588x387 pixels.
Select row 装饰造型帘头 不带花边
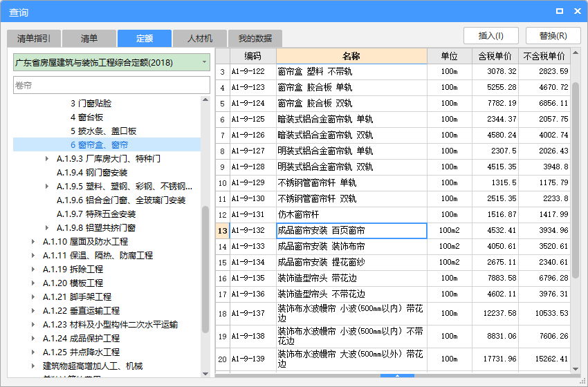(x=393, y=294)
